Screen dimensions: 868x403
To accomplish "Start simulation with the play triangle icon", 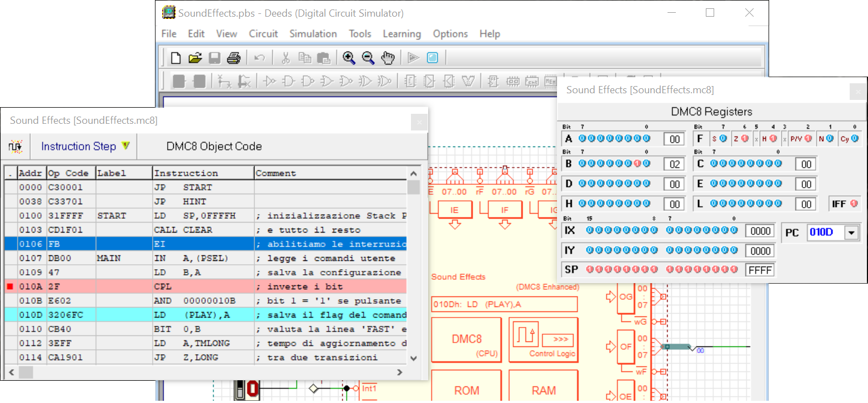I will tap(413, 58).
